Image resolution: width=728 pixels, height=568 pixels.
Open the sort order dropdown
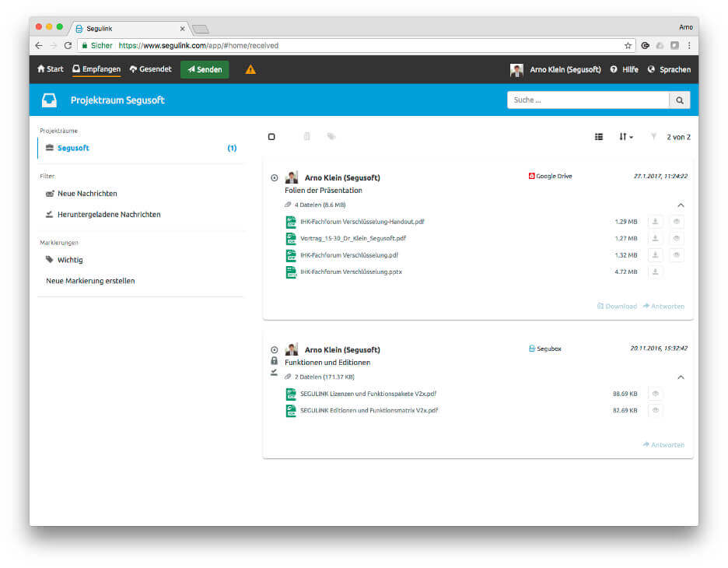click(x=626, y=136)
